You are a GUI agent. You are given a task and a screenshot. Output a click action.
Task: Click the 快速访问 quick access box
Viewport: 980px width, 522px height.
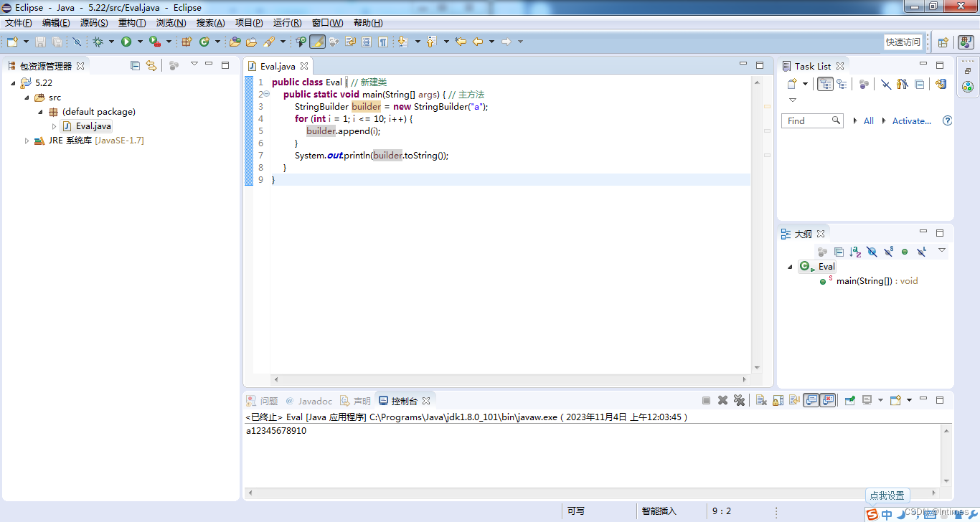point(903,42)
